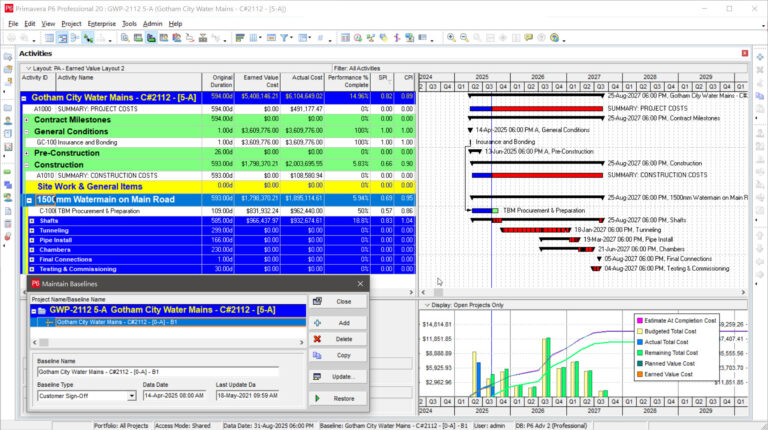Open the Tools menu
The height and width of the screenshot is (430, 768).
pos(129,22)
